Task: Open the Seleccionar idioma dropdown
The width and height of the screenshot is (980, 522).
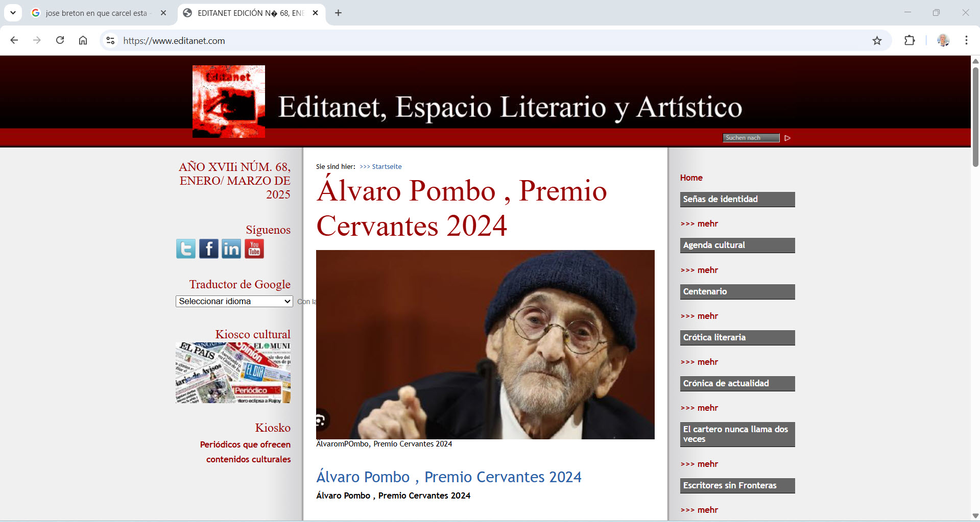Action: [x=234, y=302]
